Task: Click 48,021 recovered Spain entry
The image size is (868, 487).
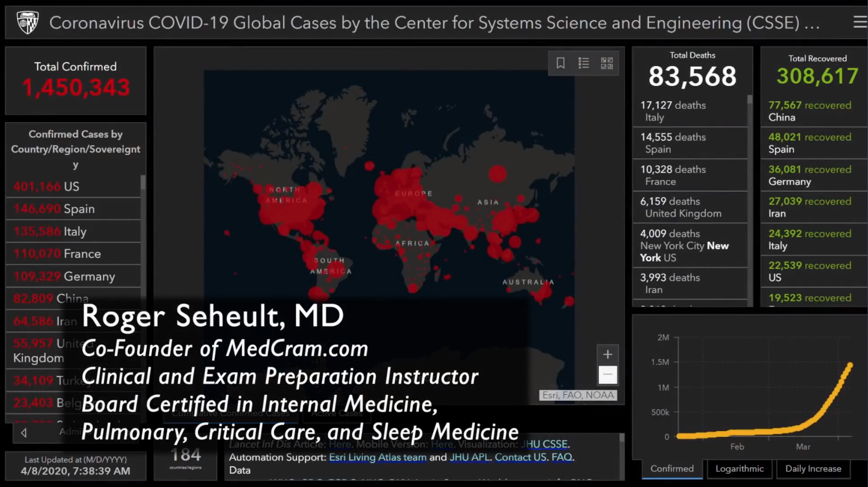Action: pos(814,143)
